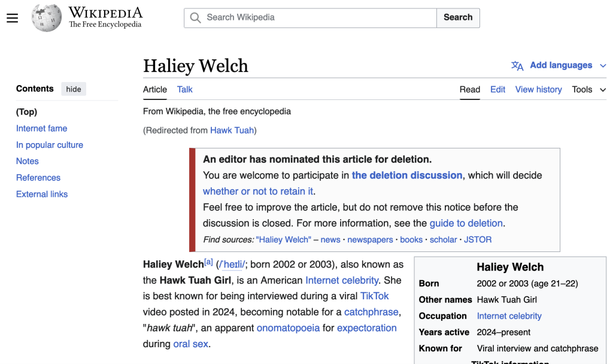This screenshot has height=364, width=613.
Task: Open the hamburger main menu
Action: pos(12,18)
